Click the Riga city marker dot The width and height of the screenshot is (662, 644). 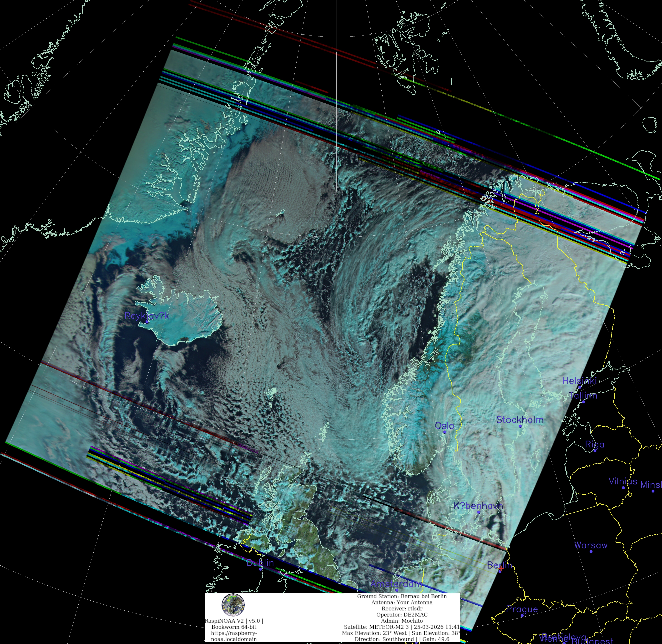tap(595, 451)
